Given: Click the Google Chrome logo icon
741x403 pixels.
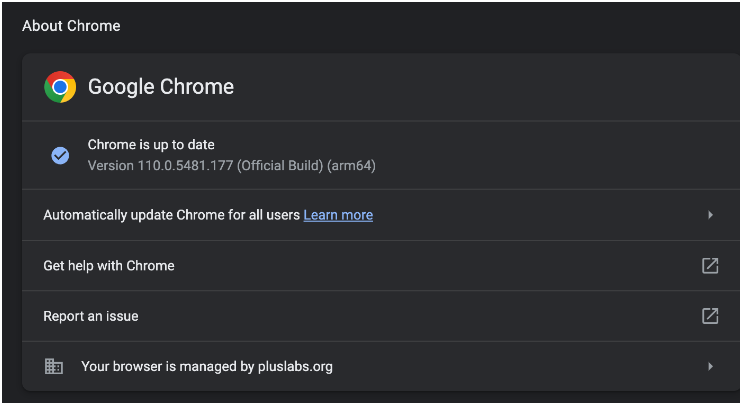Looking at the screenshot, I should point(60,87).
